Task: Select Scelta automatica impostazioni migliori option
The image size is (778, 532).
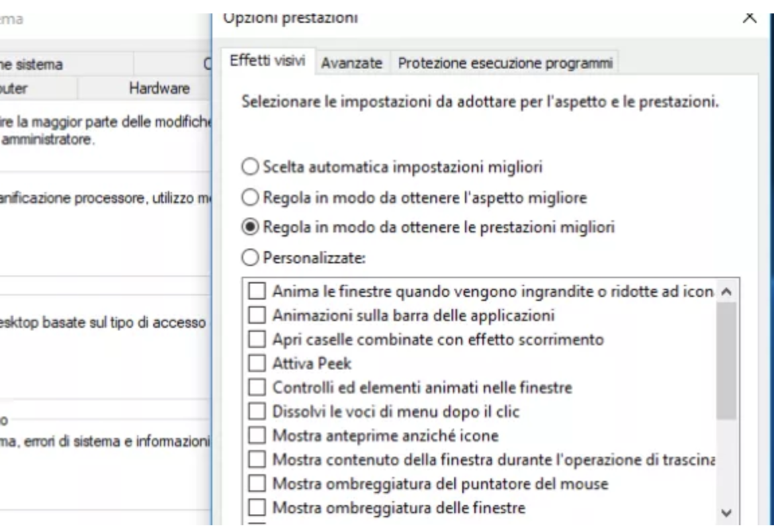Action: pyautogui.click(x=250, y=167)
